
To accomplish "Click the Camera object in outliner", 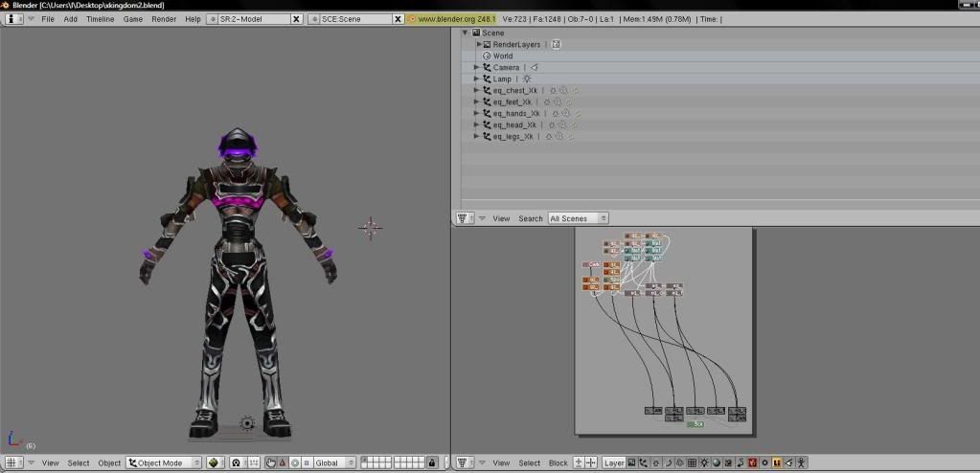I will 506,67.
